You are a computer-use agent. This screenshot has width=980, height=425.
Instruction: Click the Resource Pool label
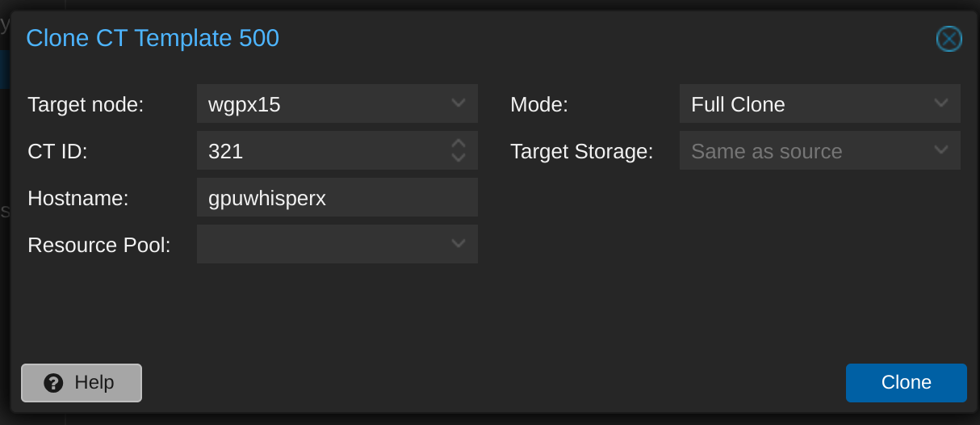click(x=99, y=245)
